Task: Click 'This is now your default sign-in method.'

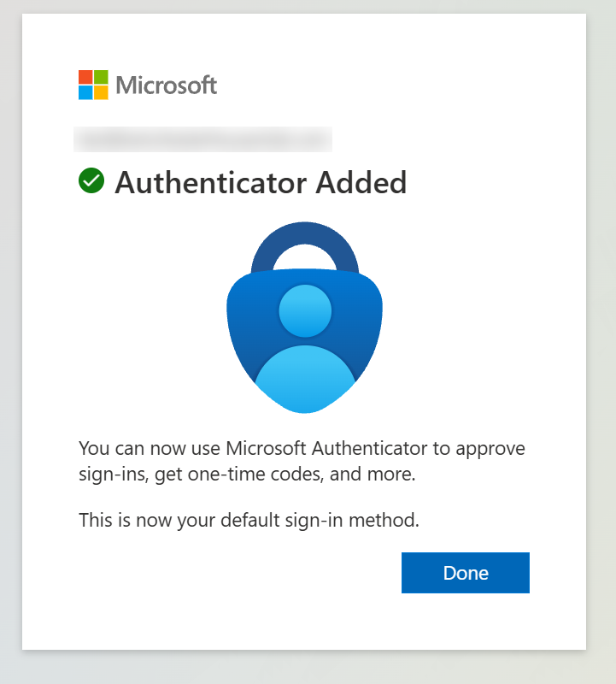Action: 249,520
